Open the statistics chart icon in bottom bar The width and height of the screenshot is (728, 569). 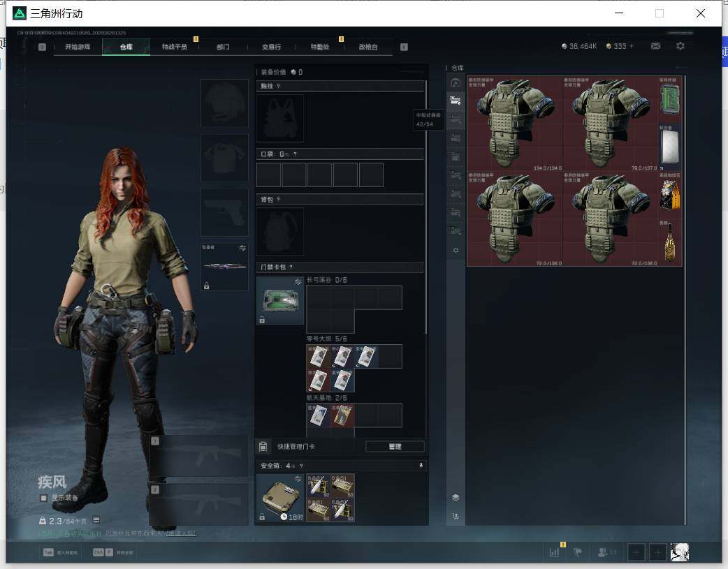pyautogui.click(x=554, y=552)
